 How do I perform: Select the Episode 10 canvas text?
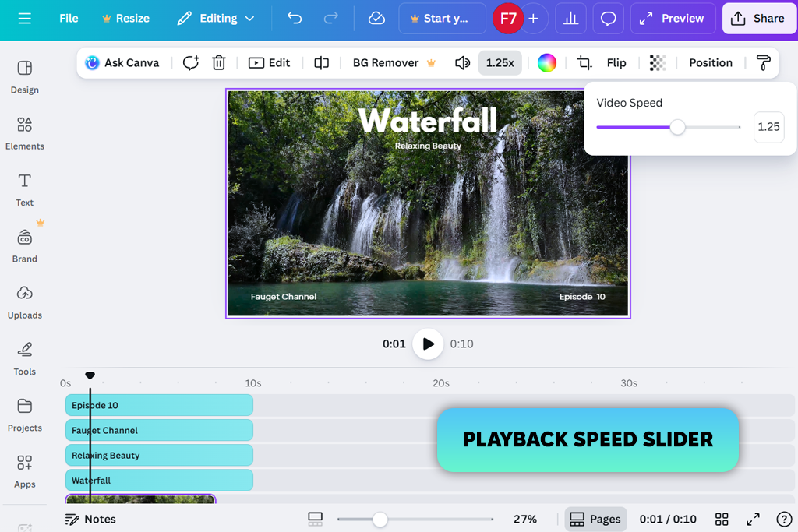click(x=582, y=297)
